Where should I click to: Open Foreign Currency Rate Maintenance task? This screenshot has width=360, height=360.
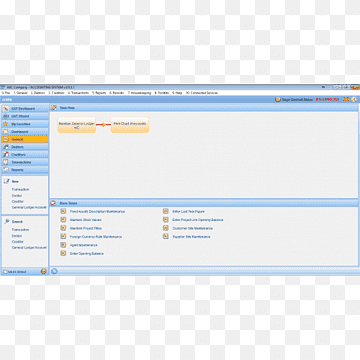point(96,237)
